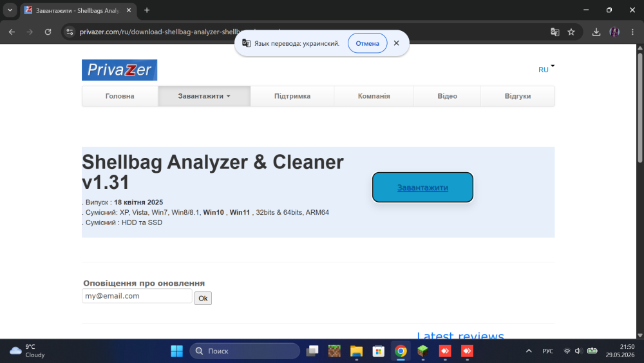Viewport: 644px width, 363px height.
Task: Open the Minecraft dirt block taskbar icon
Action: point(334,351)
